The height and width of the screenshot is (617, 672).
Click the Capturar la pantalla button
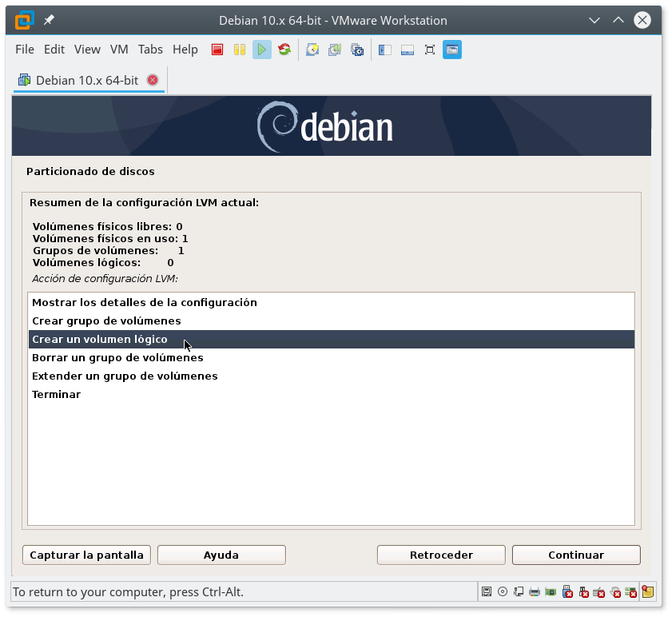(86, 555)
